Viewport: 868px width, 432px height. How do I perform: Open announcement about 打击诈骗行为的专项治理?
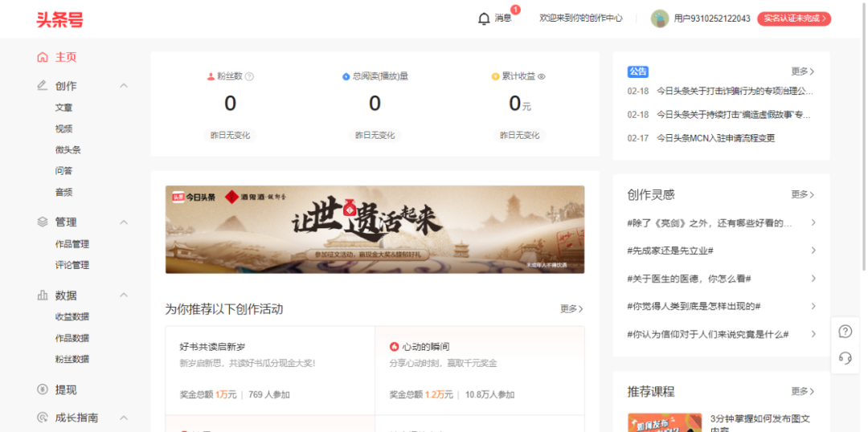coord(735,91)
